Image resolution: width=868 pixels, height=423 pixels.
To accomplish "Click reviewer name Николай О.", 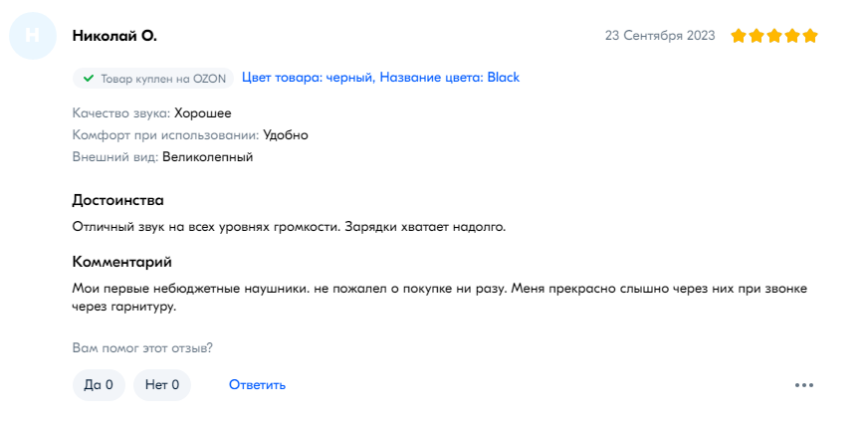I will pyautogui.click(x=114, y=36).
